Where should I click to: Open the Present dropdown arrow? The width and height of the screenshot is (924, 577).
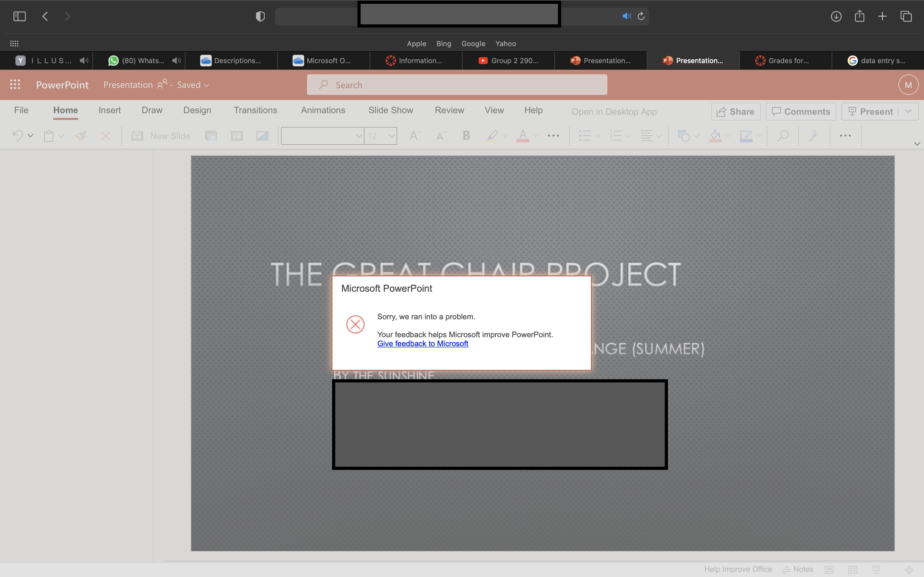908,111
